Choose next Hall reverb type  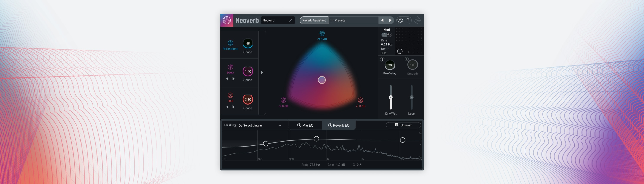[233, 107]
